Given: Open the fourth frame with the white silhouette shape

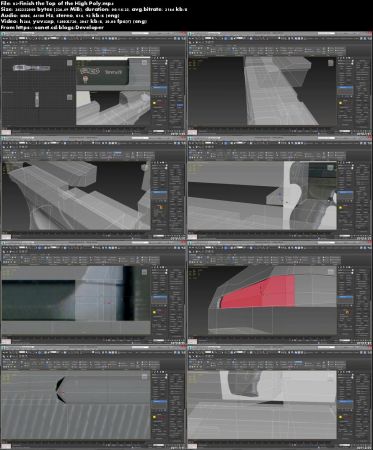Looking at the screenshot, I should tap(279, 188).
